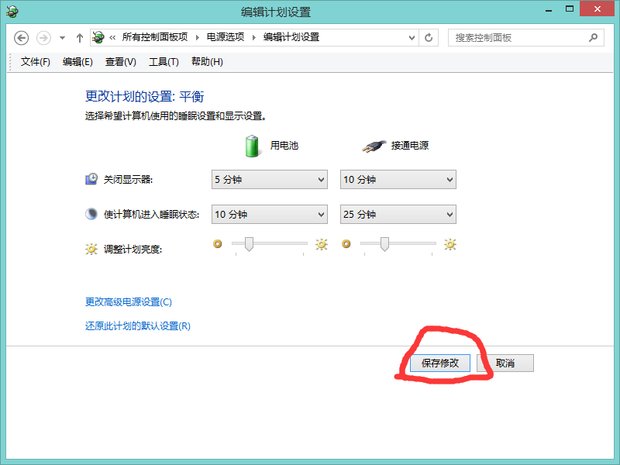Navigate to 所有控制面板项 breadcrumb
620x465 pixels.
click(155, 37)
